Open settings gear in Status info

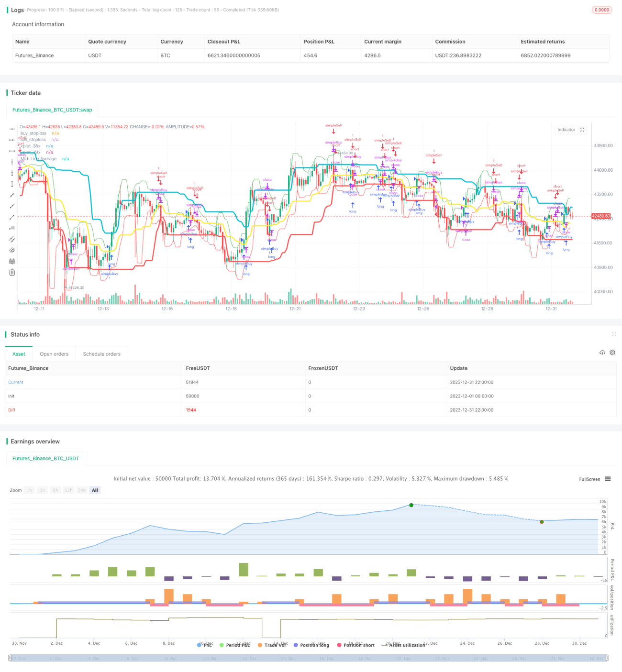point(612,353)
